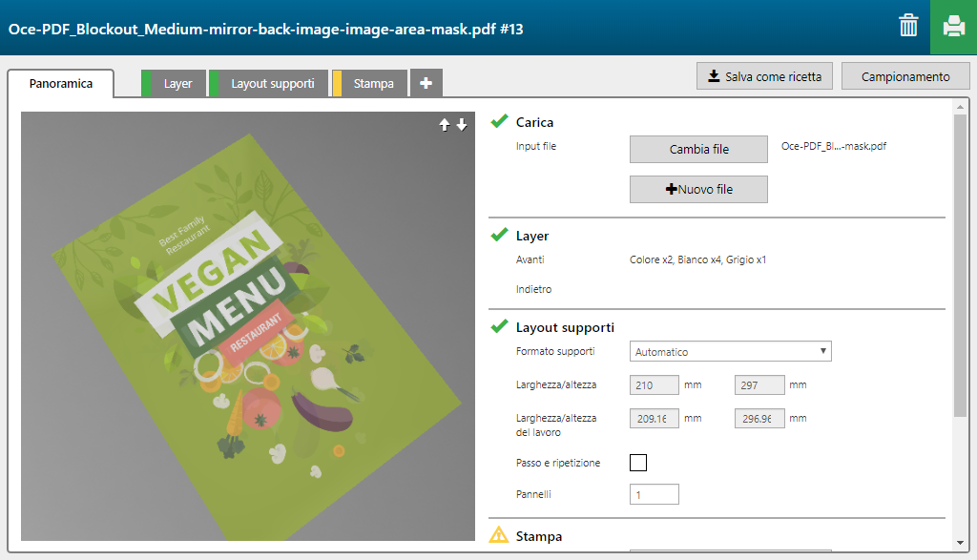
Task: Click the Layout supporti section heading
Action: click(565, 327)
